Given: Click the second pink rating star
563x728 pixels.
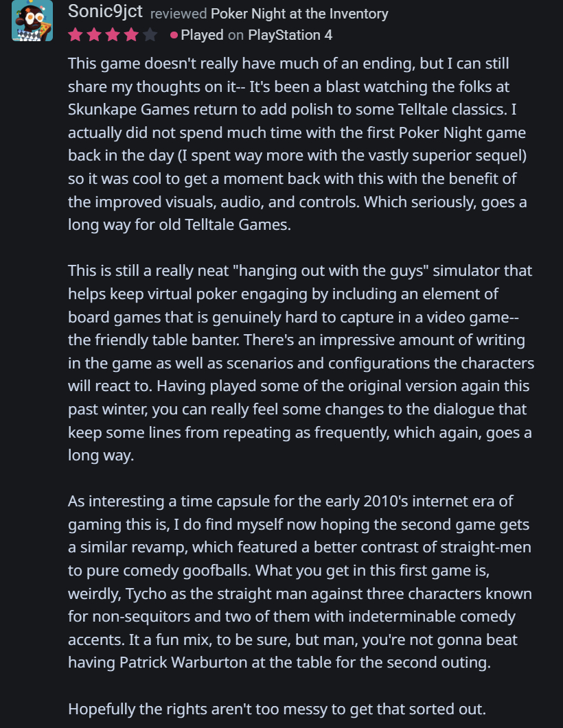Looking at the screenshot, I should pos(94,35).
